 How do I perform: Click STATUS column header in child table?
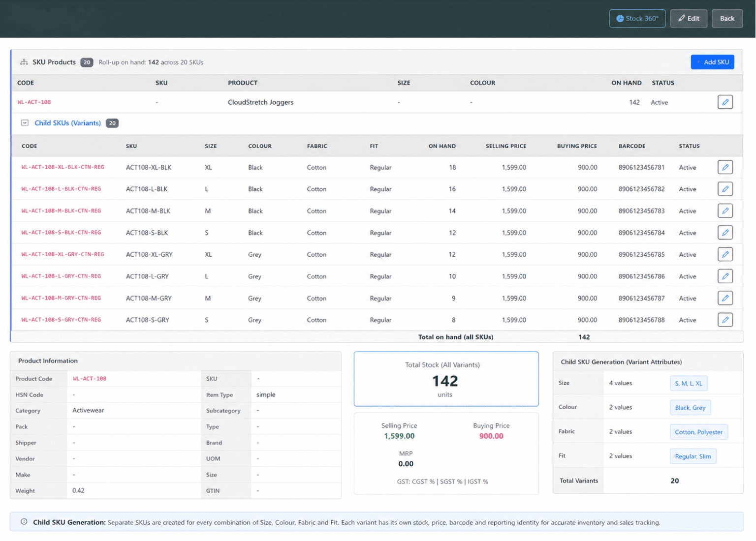(x=689, y=146)
